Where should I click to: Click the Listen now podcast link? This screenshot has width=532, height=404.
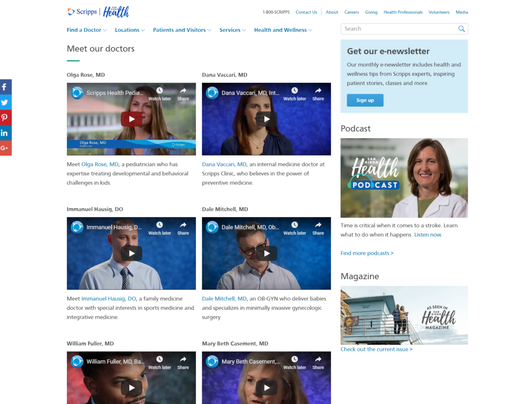tap(428, 235)
